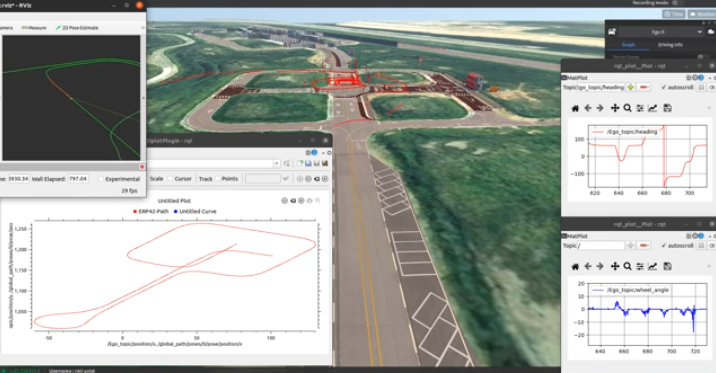Blue help icon in multiplot title area
This screenshot has height=373, width=716.
click(314, 152)
